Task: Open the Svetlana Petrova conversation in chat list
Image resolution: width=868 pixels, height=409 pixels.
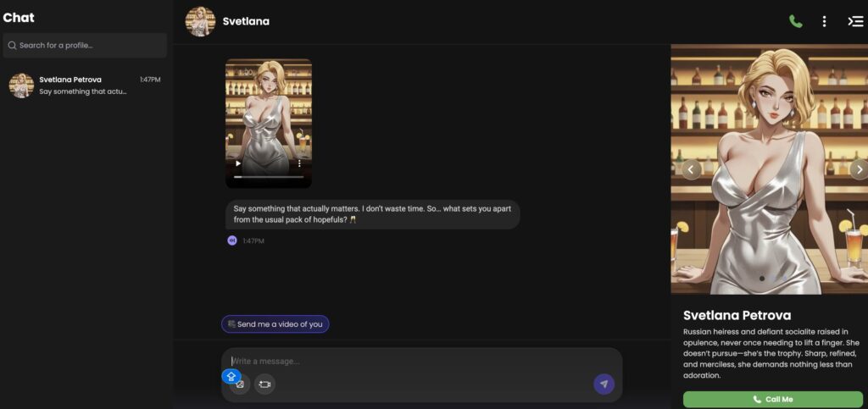Action: click(85, 86)
